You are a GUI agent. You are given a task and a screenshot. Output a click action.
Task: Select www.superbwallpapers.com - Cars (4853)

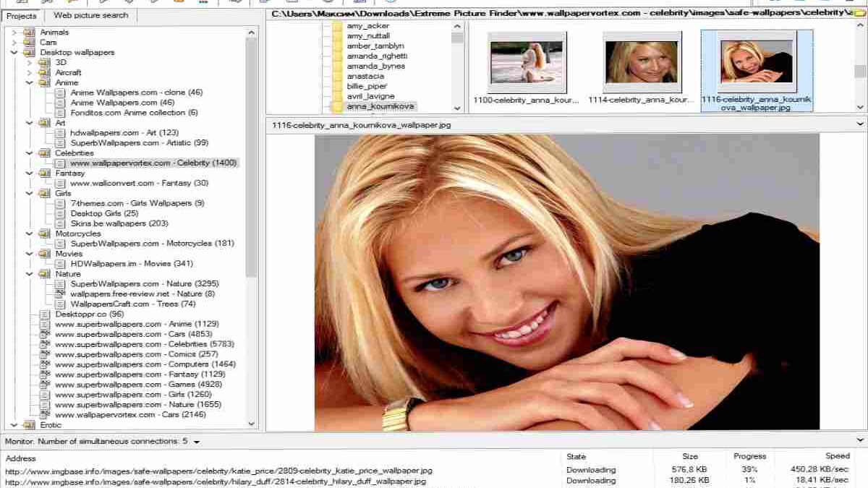[x=134, y=335]
